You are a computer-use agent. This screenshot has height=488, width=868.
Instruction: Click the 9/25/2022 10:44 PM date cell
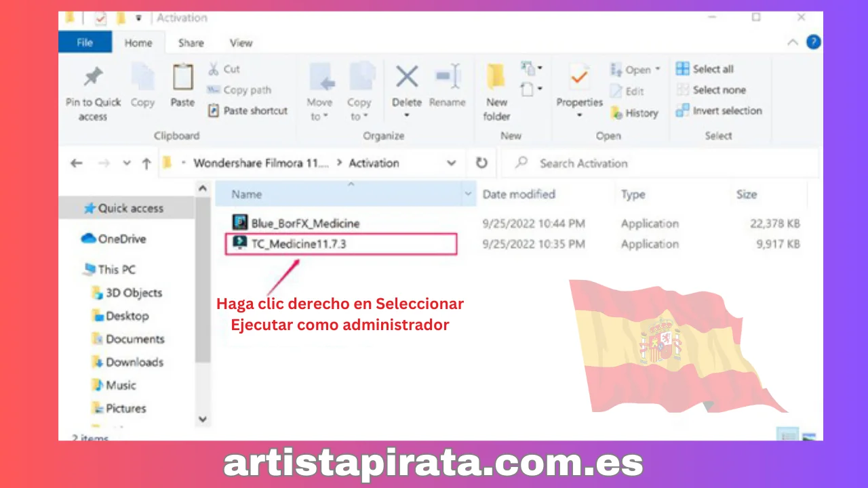click(534, 223)
